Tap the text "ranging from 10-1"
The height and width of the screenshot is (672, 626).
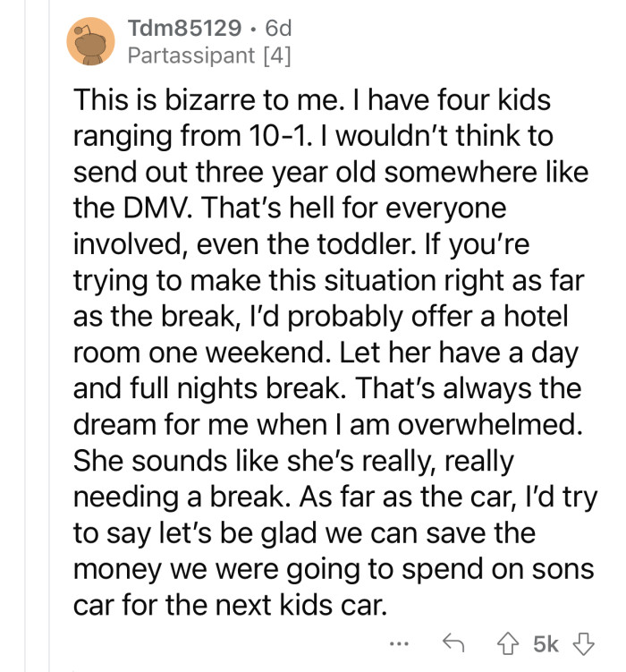[x=190, y=137]
